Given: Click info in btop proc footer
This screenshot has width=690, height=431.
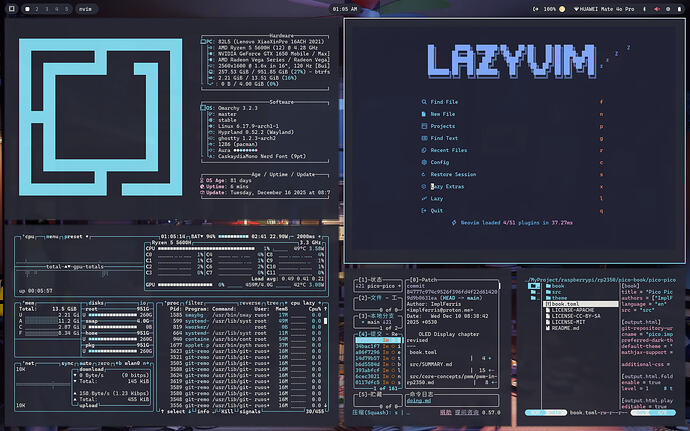Looking at the screenshot, I should point(203,411).
